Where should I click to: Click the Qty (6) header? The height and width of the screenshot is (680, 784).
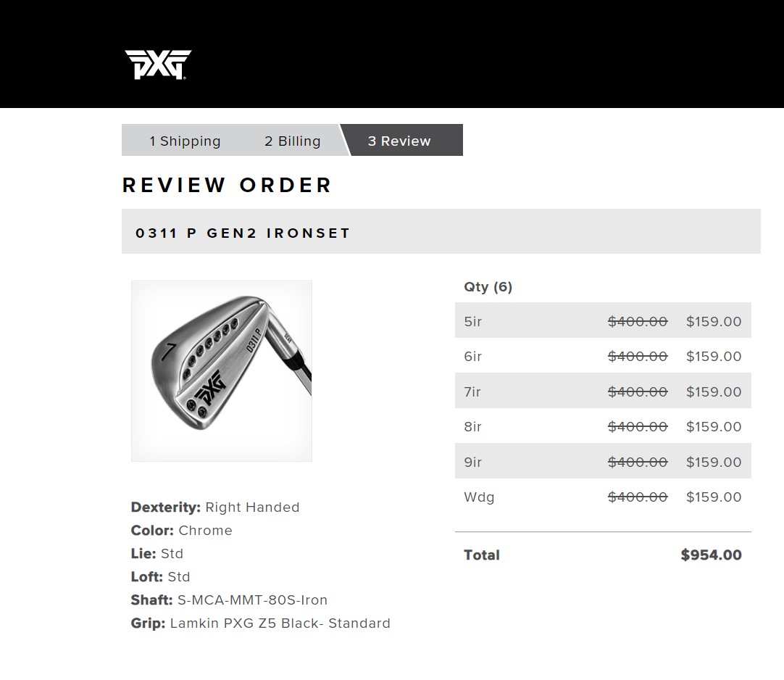488,287
